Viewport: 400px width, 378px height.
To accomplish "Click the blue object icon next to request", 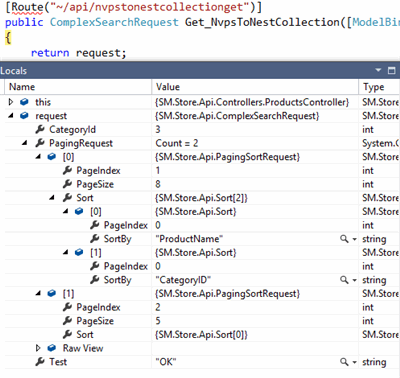I will 24,116.
